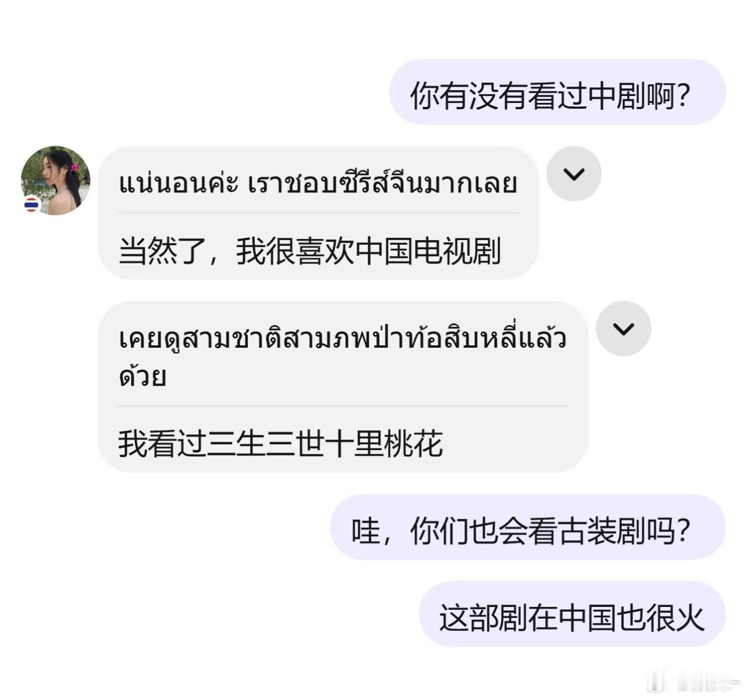
Task: Click the question mark ending top message
Action: click(682, 95)
